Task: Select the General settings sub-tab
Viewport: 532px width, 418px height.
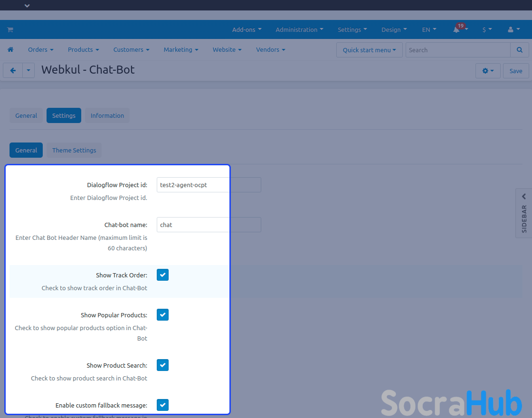Action: click(26, 150)
